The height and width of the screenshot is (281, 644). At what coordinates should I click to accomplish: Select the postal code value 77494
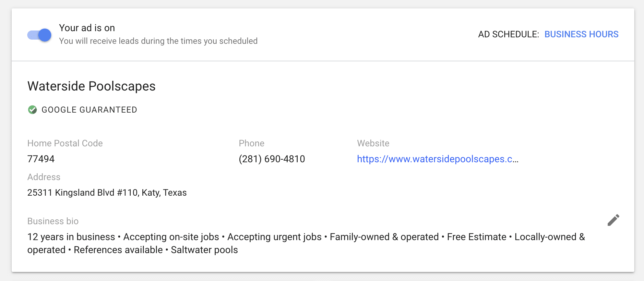click(x=41, y=159)
